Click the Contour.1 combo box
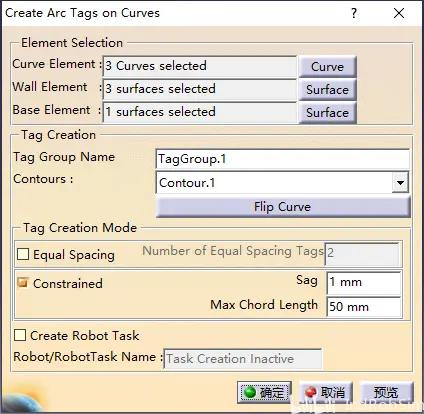The image size is (424, 414). [x=282, y=182]
